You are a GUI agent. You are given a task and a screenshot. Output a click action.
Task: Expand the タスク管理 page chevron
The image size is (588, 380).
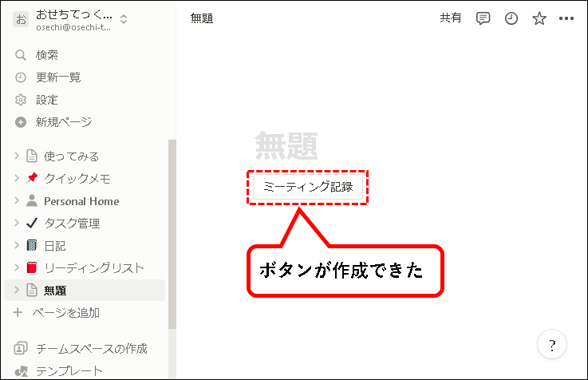17,223
